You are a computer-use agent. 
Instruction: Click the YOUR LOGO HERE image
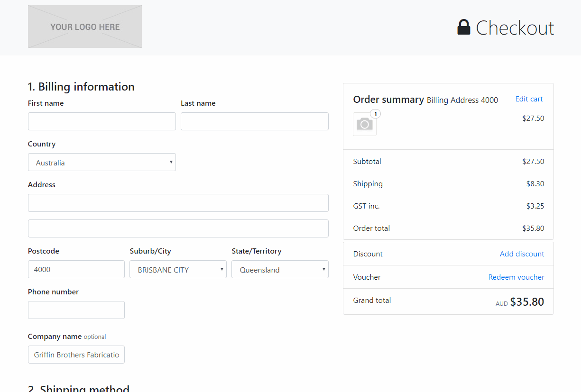pos(85,27)
